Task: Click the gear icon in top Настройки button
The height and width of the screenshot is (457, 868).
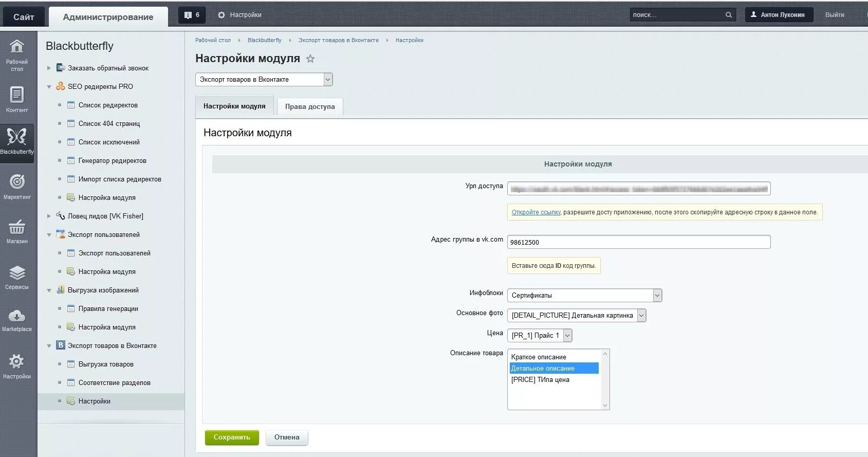Action: point(221,15)
